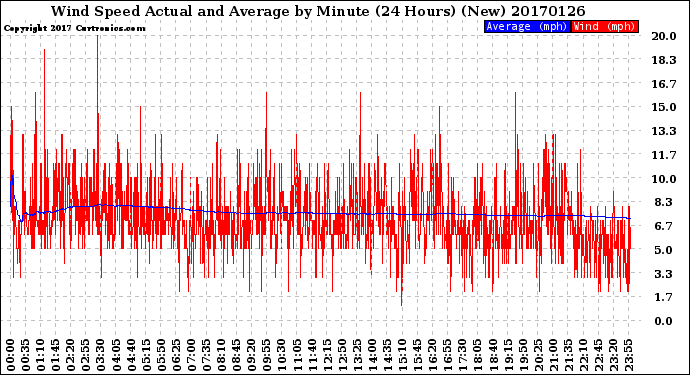This screenshot has height=375, width=690.
Task: Select the 13:25 time label
Action: pyautogui.click(x=357, y=355)
